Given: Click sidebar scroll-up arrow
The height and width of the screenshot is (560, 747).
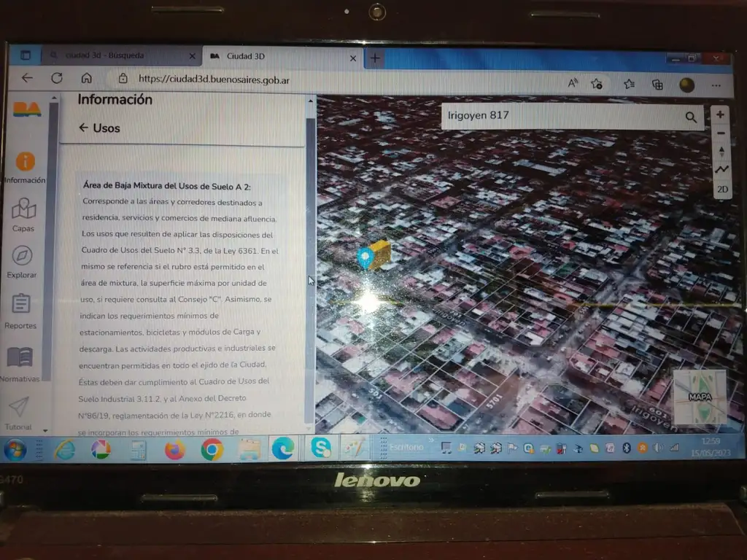Looking at the screenshot, I should (x=54, y=98).
